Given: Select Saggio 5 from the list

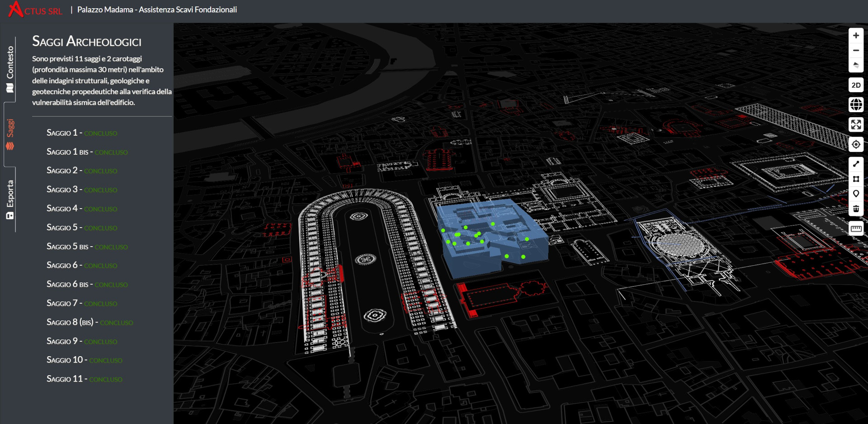Looking at the screenshot, I should pos(62,227).
